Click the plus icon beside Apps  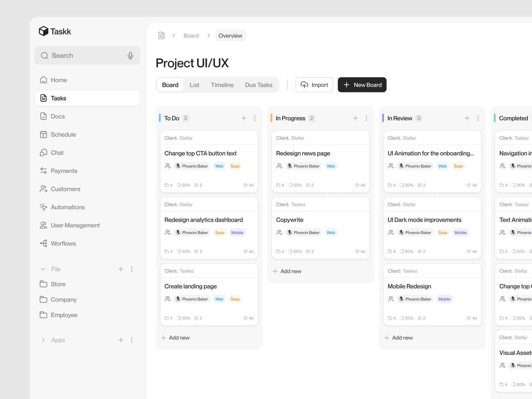(x=120, y=340)
